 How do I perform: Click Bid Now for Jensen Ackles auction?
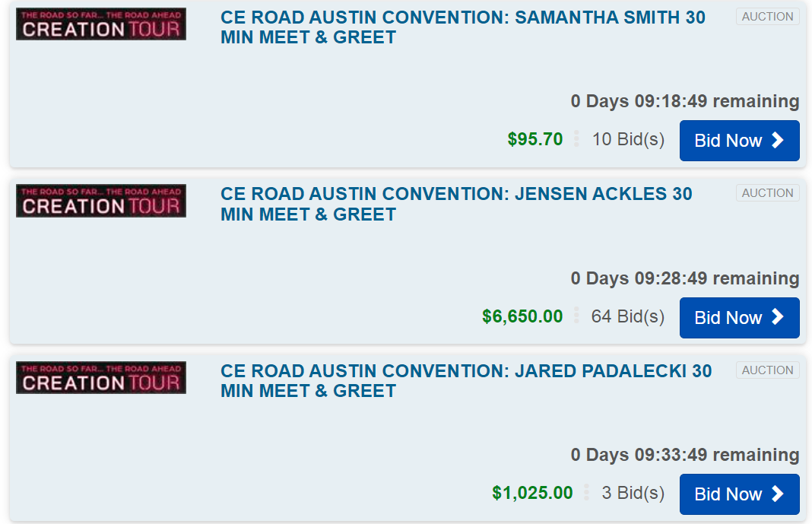click(739, 318)
